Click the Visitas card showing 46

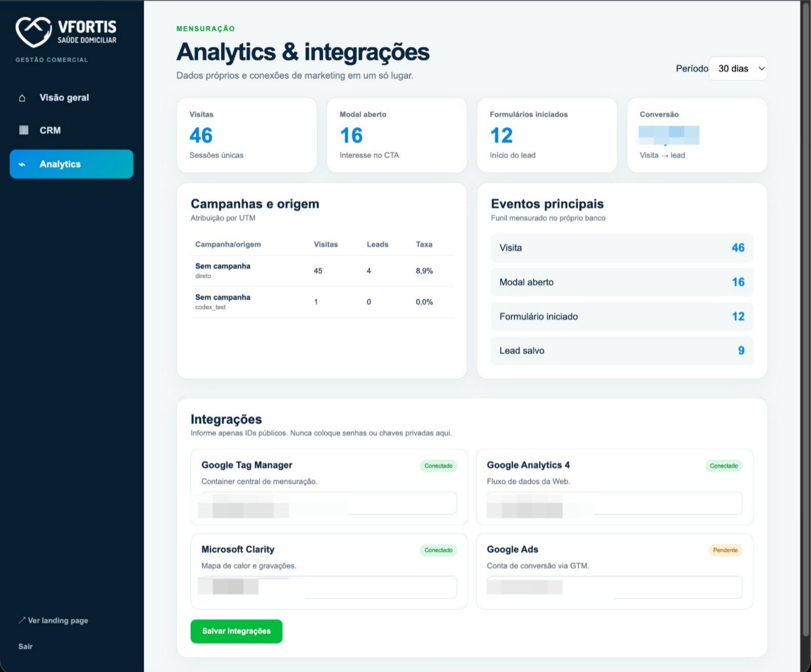coord(247,135)
